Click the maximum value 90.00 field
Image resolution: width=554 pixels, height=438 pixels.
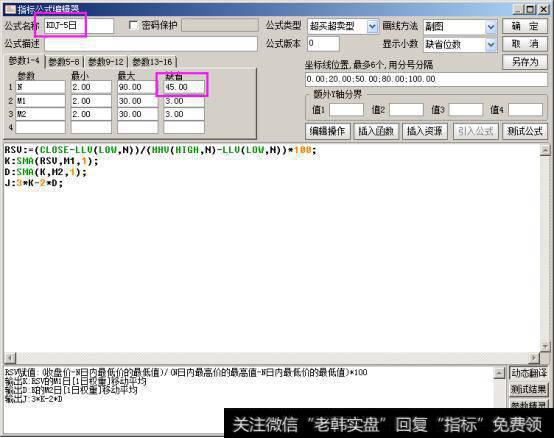137,87
